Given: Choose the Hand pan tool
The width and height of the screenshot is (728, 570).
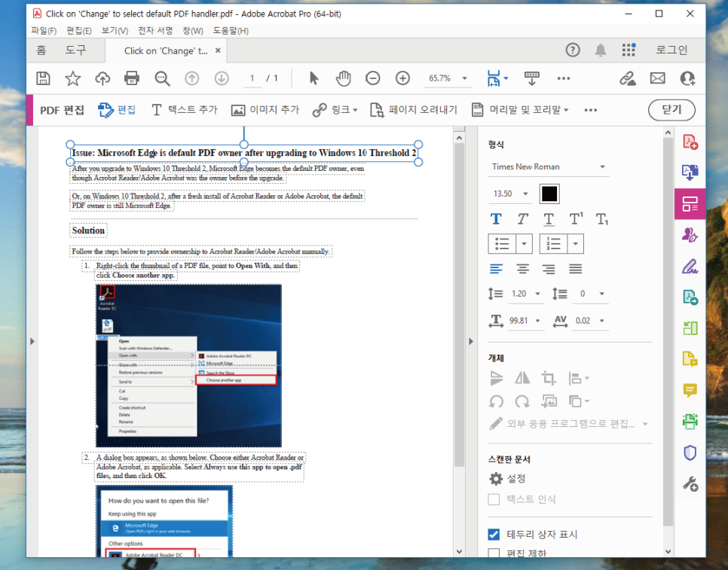Looking at the screenshot, I should coord(344,78).
